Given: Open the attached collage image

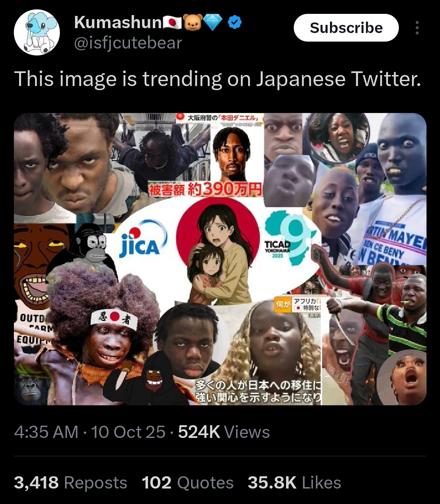Looking at the screenshot, I should point(220,259).
